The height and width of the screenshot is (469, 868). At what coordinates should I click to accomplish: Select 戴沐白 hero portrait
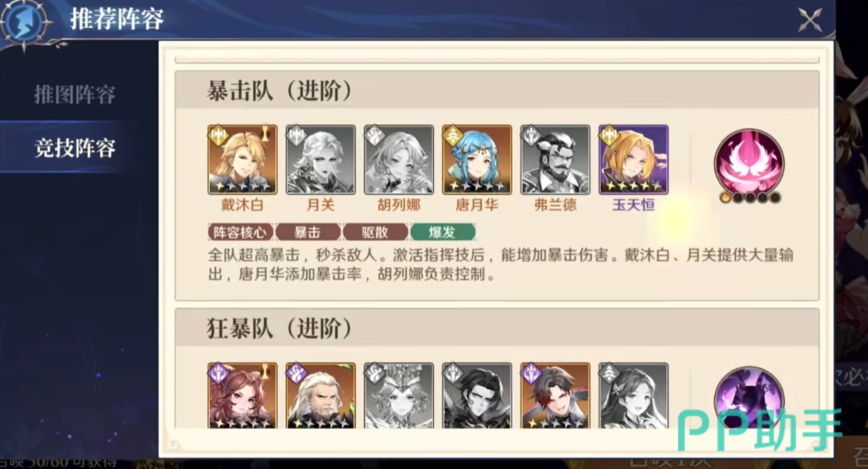(x=242, y=160)
